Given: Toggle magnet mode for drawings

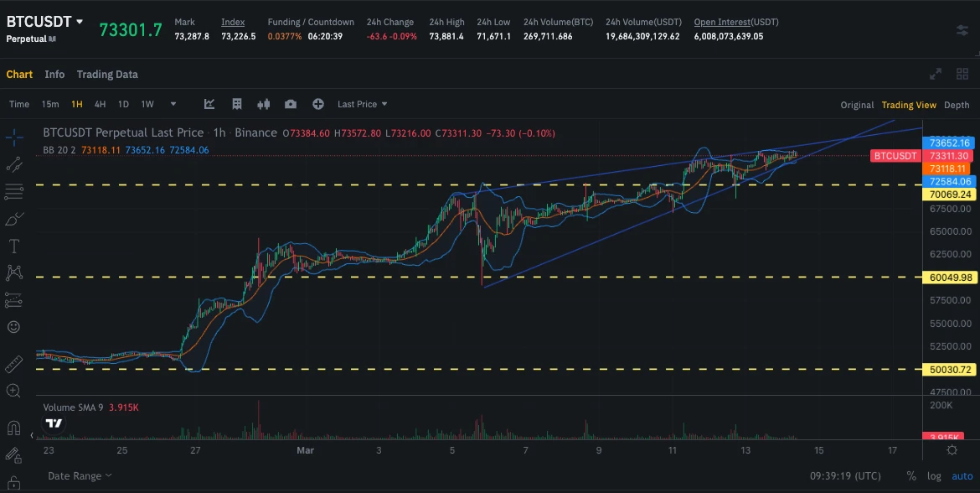Looking at the screenshot, I should [13, 428].
